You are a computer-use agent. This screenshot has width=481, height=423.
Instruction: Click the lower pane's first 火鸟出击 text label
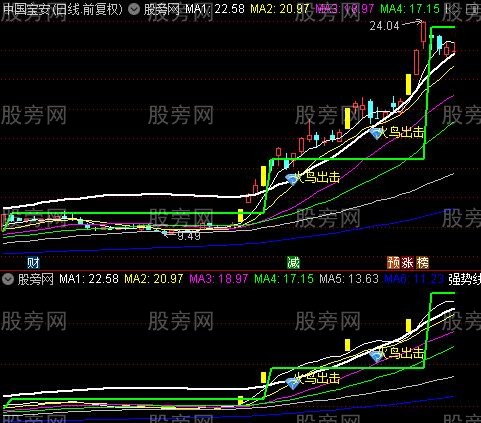coord(318,378)
